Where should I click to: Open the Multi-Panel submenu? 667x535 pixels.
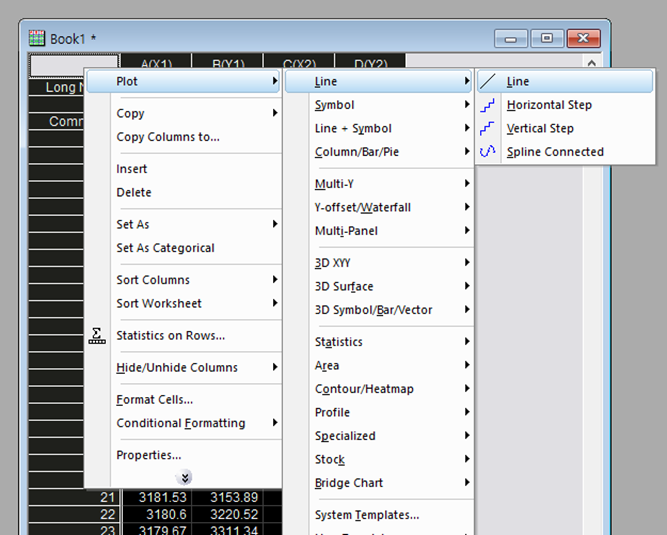(x=379, y=231)
